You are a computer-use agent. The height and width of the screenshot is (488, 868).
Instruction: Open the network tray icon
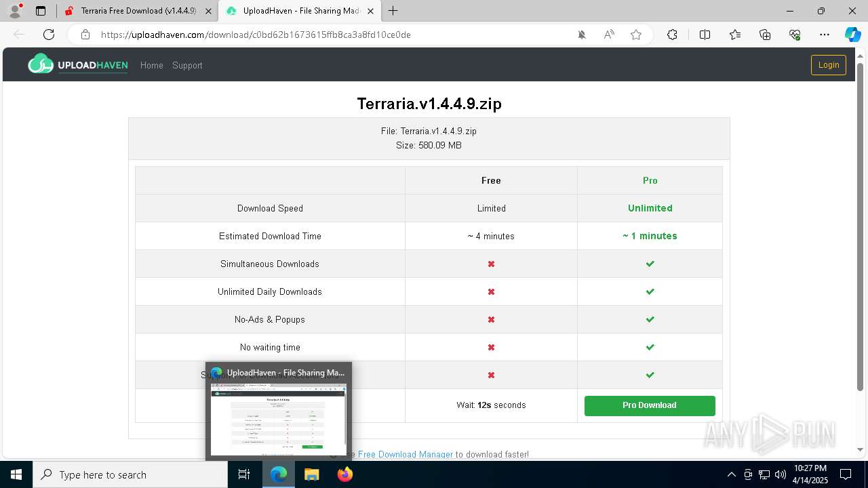pyautogui.click(x=764, y=474)
